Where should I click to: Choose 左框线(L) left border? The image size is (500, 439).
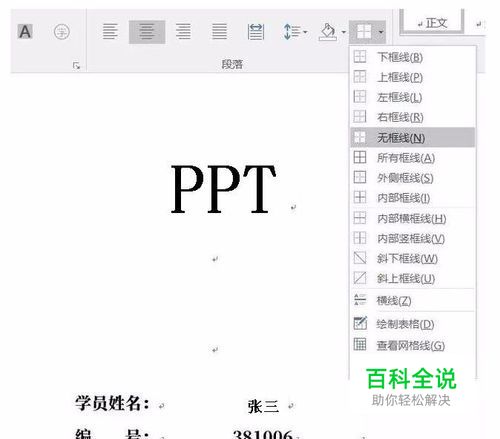(413, 97)
